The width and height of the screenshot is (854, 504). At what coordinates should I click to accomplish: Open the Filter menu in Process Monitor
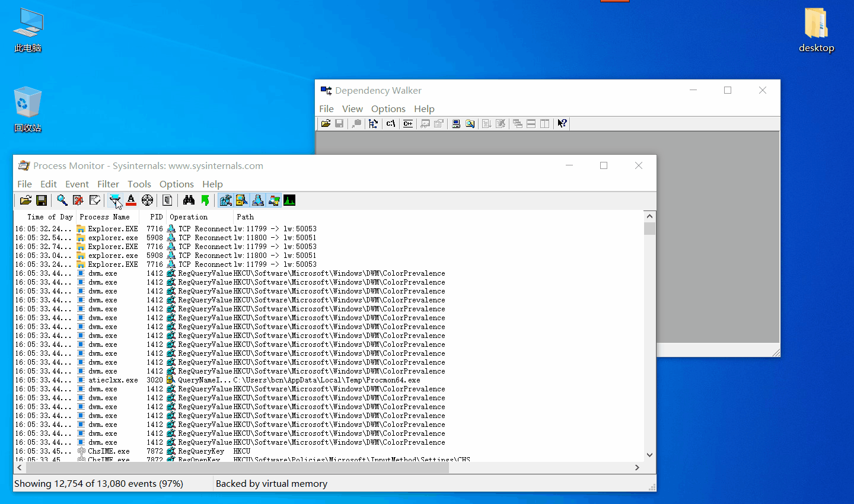pyautogui.click(x=109, y=184)
